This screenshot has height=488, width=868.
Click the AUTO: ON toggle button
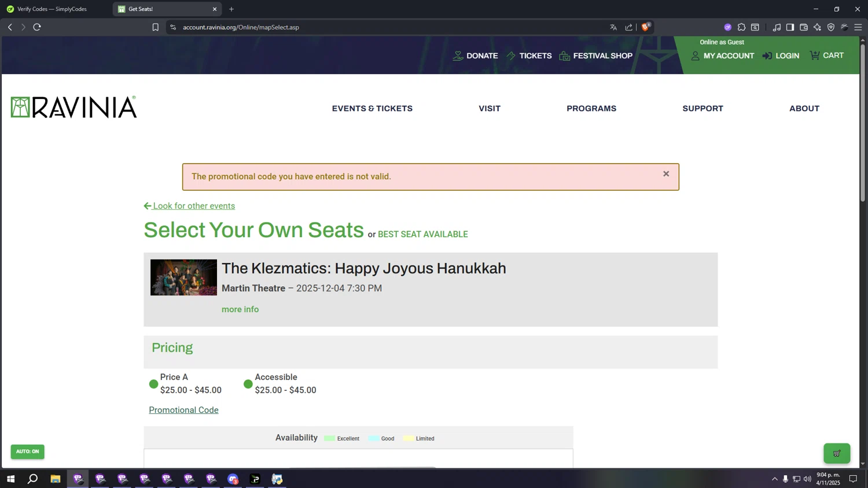[27, 452]
